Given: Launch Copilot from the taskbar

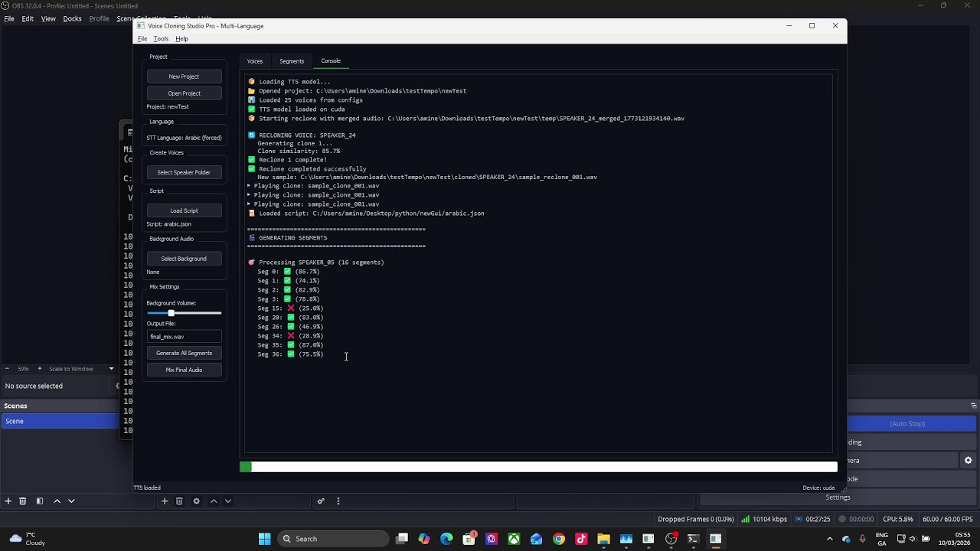Looking at the screenshot, I should click(x=424, y=539).
